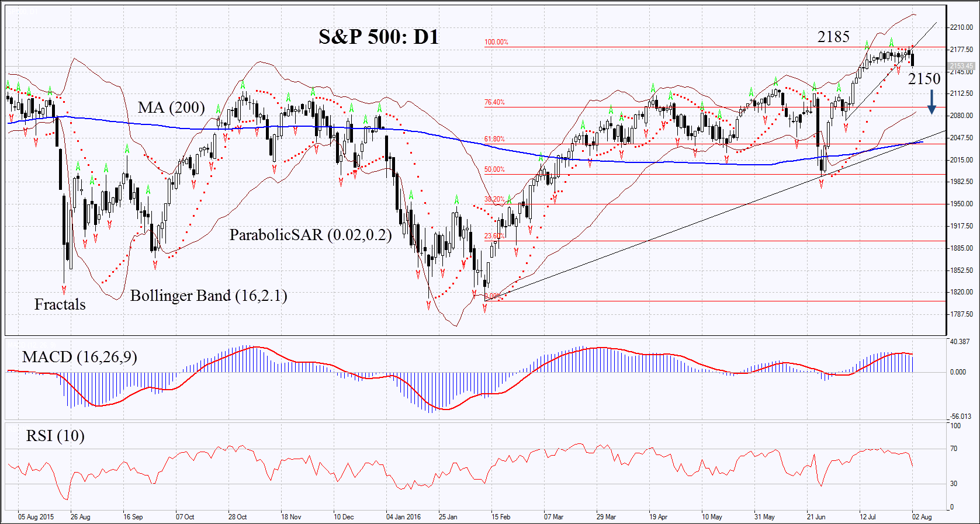This screenshot has height=524, width=980.
Task: Click the 28 Oct date label
Action: pyautogui.click(x=237, y=517)
